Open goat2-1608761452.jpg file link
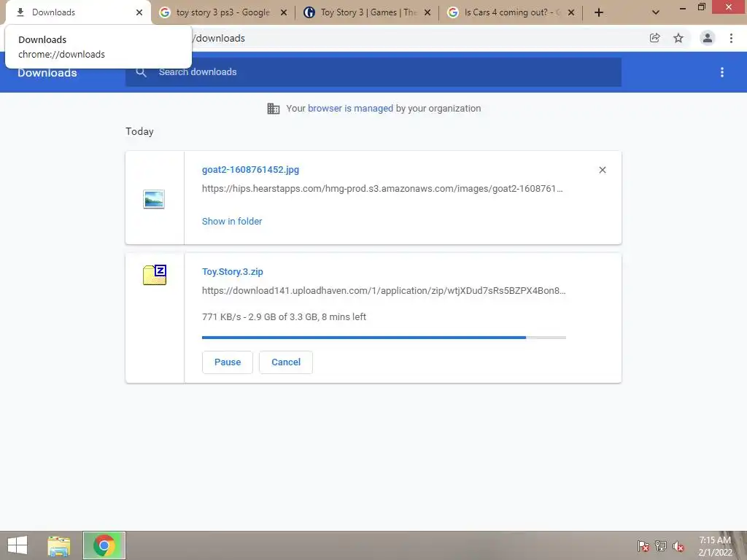Screen dimensions: 747x560 (251, 170)
